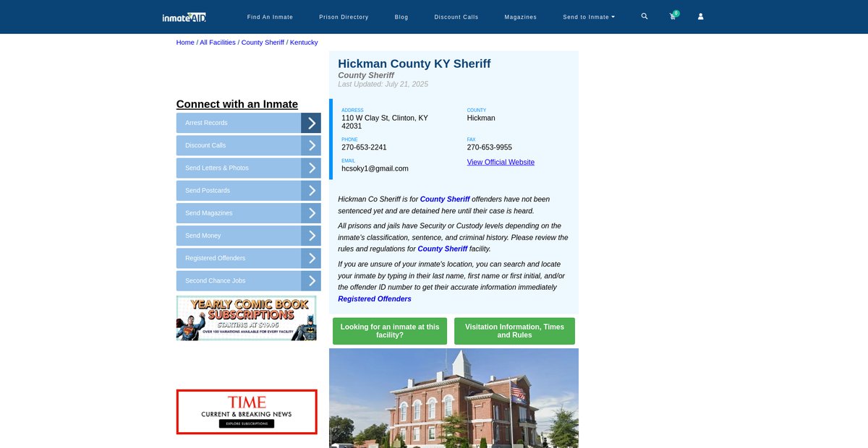The height and width of the screenshot is (448, 868).
Task: Click fax number 270-653-9955
Action: tap(490, 147)
